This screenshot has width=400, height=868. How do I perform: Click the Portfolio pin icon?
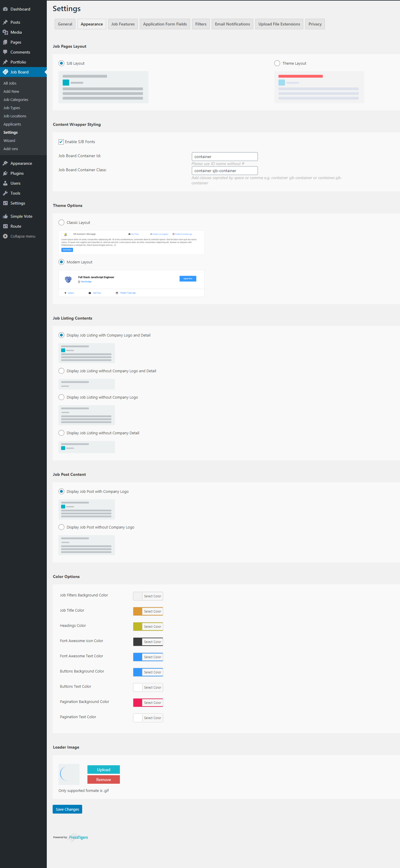pyautogui.click(x=5, y=62)
